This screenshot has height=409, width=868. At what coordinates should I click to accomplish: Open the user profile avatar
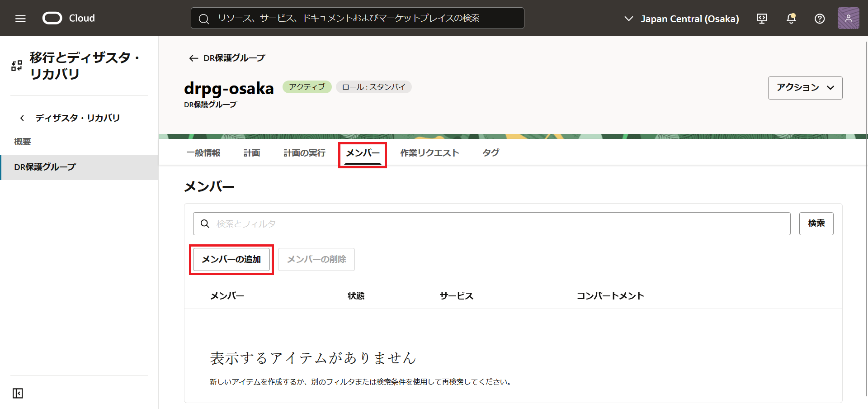coord(848,19)
